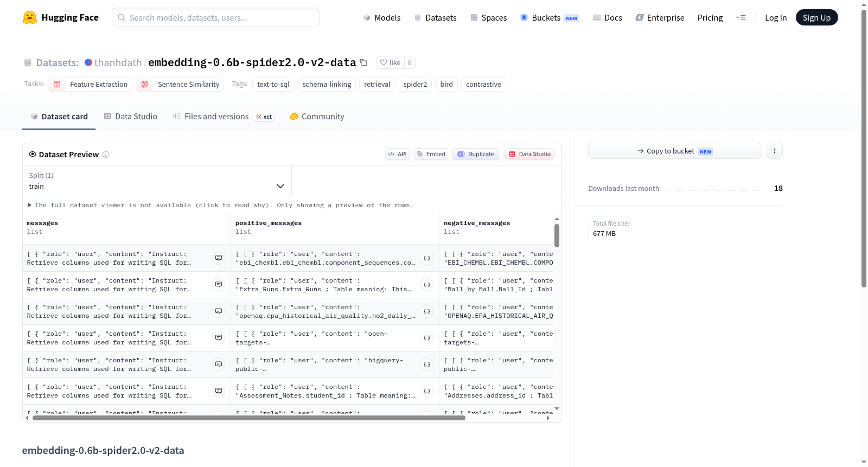Select Feature Extraction task tag
Viewport: 868px width, 467px height.
coord(90,84)
